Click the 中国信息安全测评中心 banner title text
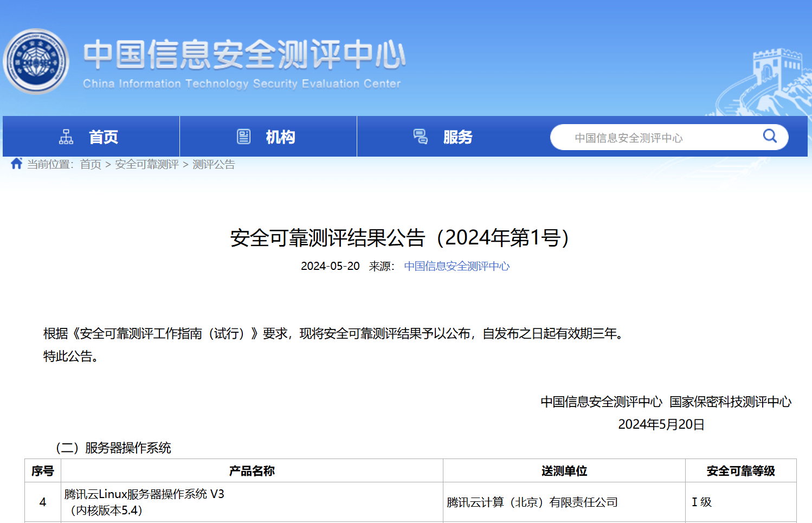This screenshot has height=523, width=812. click(244, 55)
